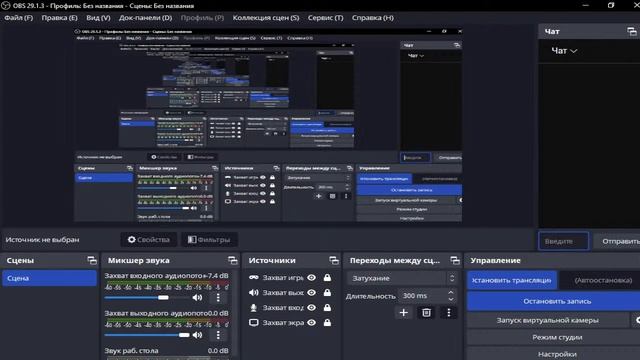Select the Сцена scene item

point(49,278)
